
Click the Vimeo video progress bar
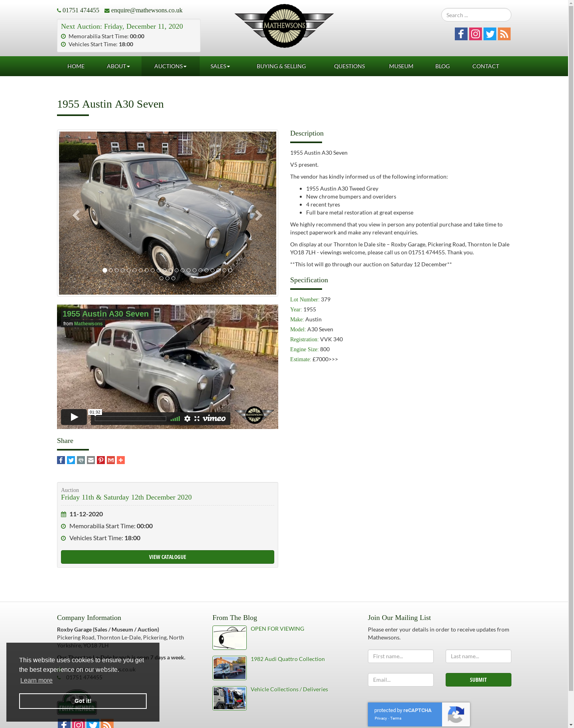[130, 419]
